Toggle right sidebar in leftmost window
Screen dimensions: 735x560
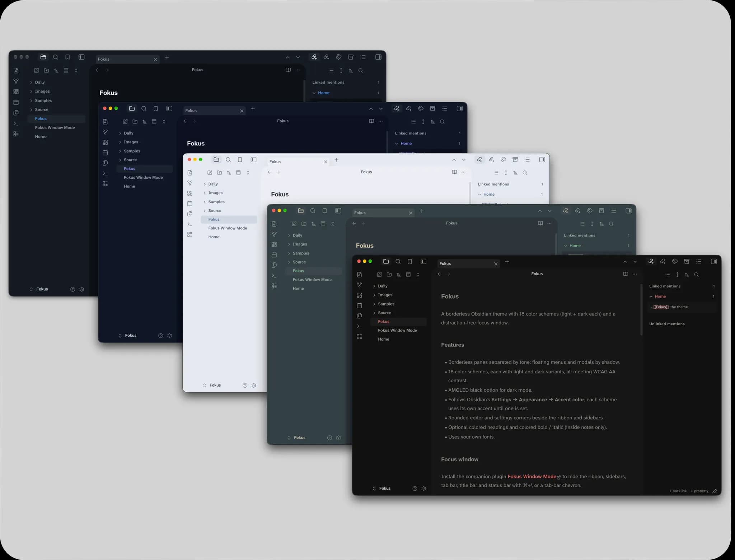point(378,57)
